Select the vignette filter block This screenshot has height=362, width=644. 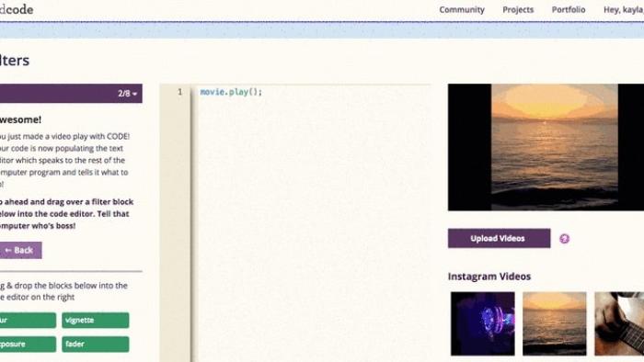pyautogui.click(x=96, y=320)
